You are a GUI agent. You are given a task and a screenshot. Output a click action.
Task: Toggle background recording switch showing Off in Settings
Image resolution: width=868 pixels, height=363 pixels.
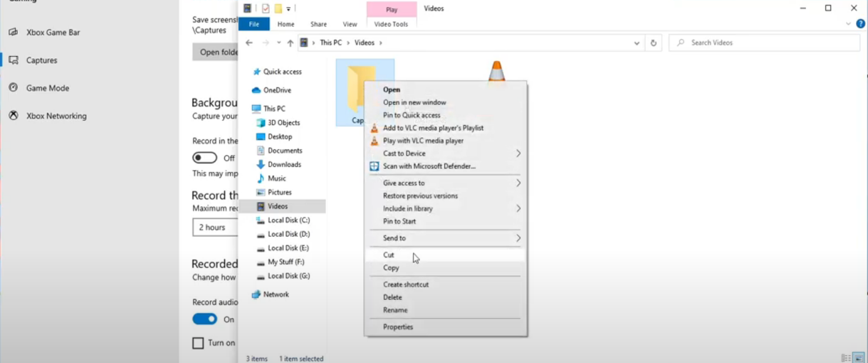[205, 158]
